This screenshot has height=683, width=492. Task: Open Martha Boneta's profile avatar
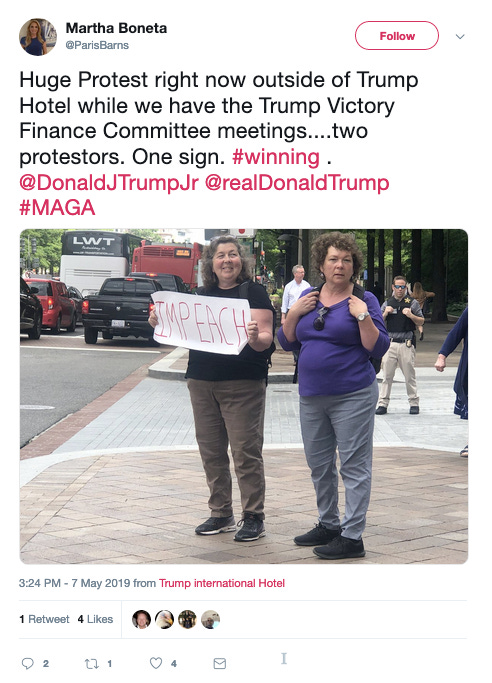tap(38, 37)
